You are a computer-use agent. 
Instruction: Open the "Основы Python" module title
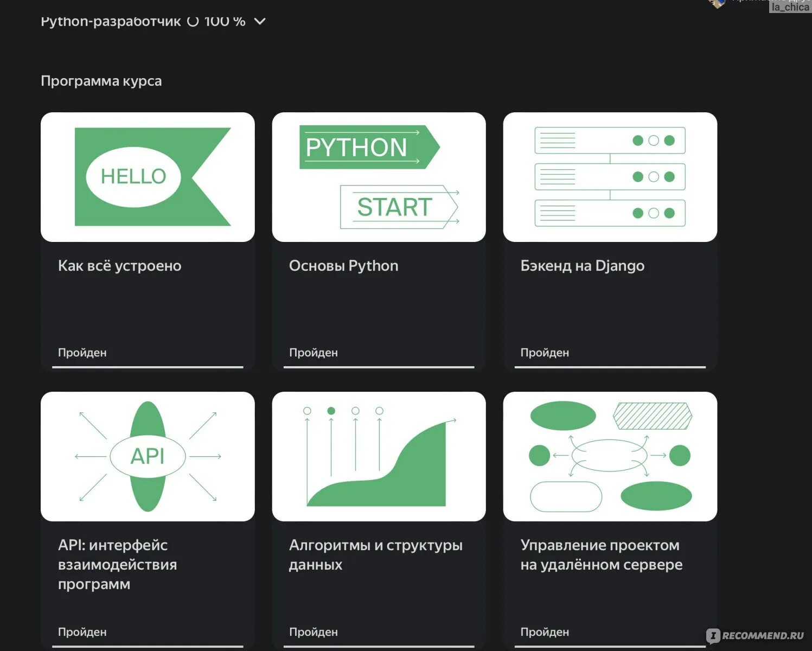coord(343,266)
